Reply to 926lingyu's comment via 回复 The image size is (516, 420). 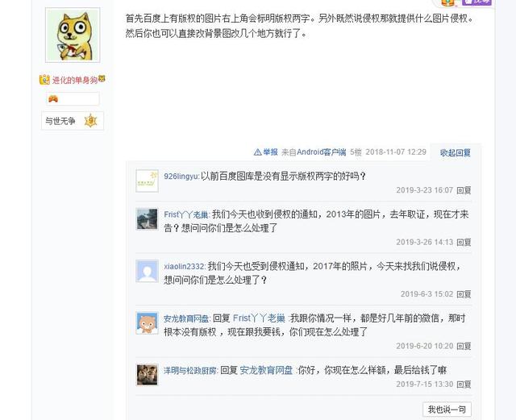(464, 190)
